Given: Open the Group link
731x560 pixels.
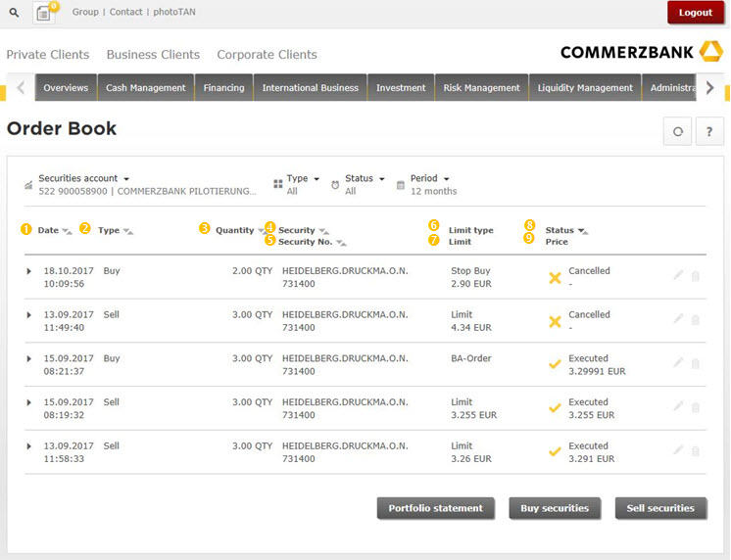Looking at the screenshot, I should (x=85, y=12).
